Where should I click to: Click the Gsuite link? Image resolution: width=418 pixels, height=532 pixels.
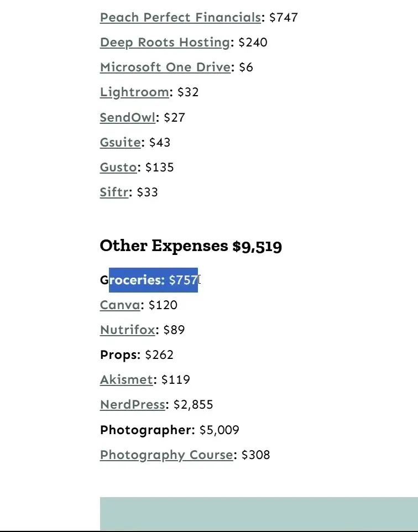coord(120,142)
